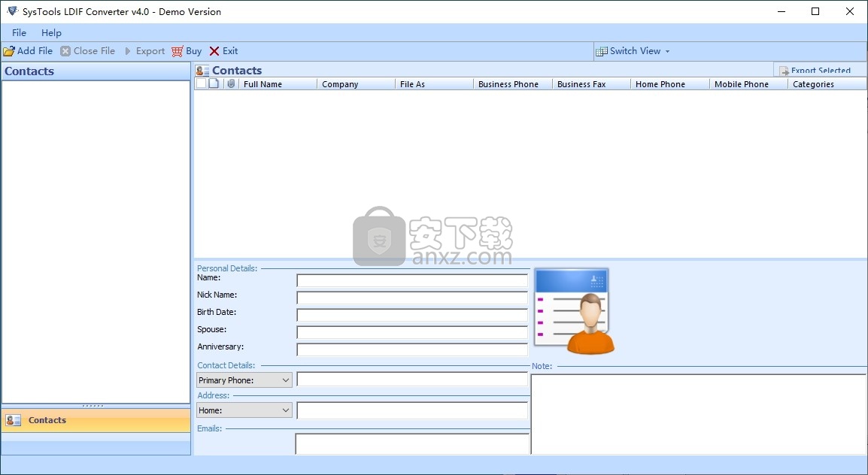Click into the Nick Name input field
Viewport: 868px width, 475px height.
click(412, 298)
